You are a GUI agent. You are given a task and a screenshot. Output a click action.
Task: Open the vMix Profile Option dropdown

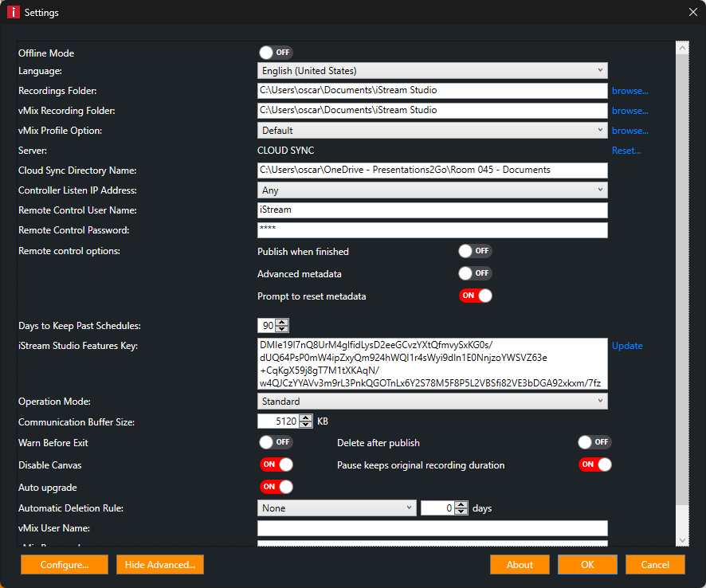(432, 131)
